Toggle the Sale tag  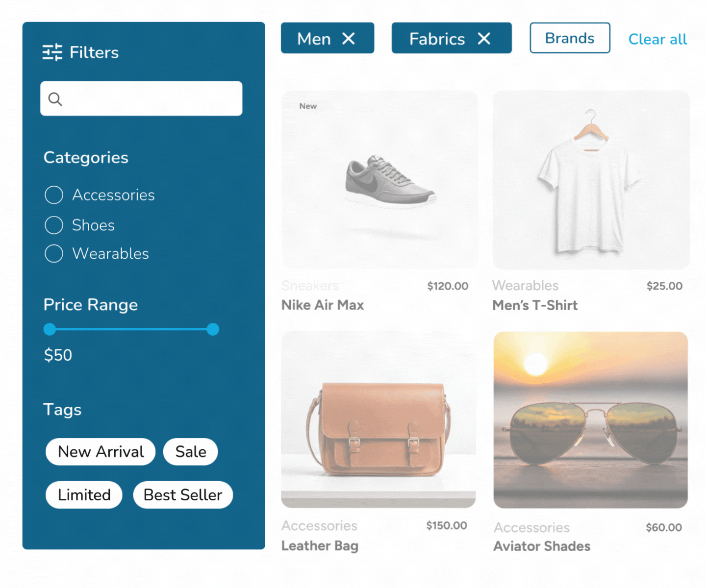[191, 451]
